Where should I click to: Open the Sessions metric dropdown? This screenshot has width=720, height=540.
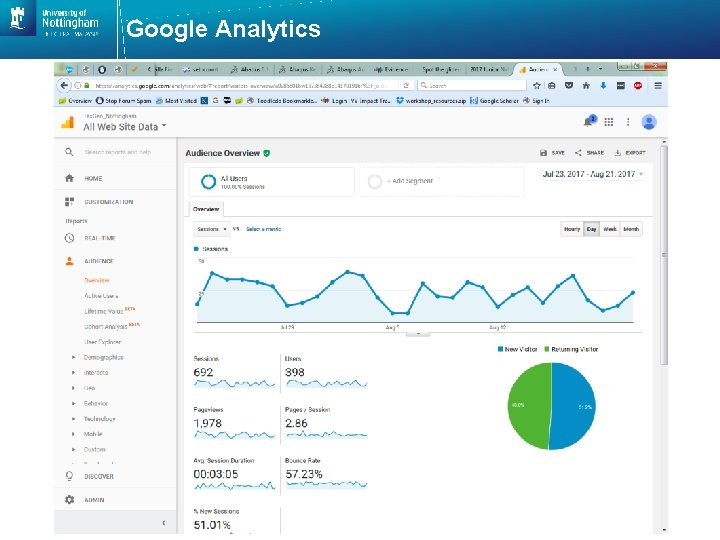tap(212, 229)
